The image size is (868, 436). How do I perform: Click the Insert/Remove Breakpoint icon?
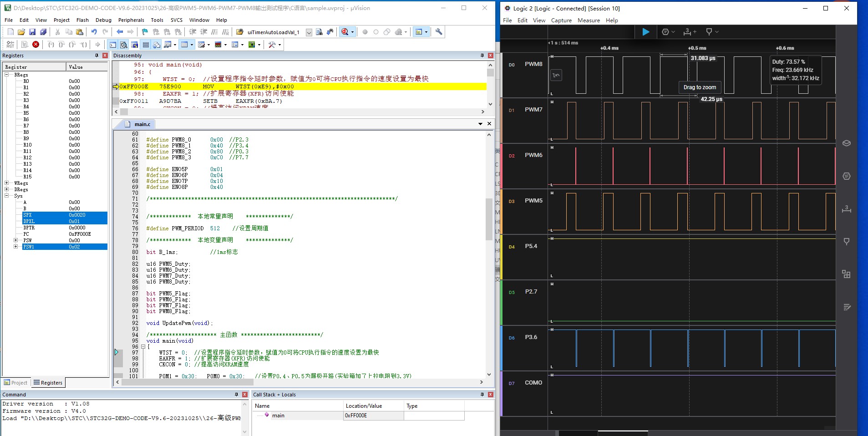(365, 32)
